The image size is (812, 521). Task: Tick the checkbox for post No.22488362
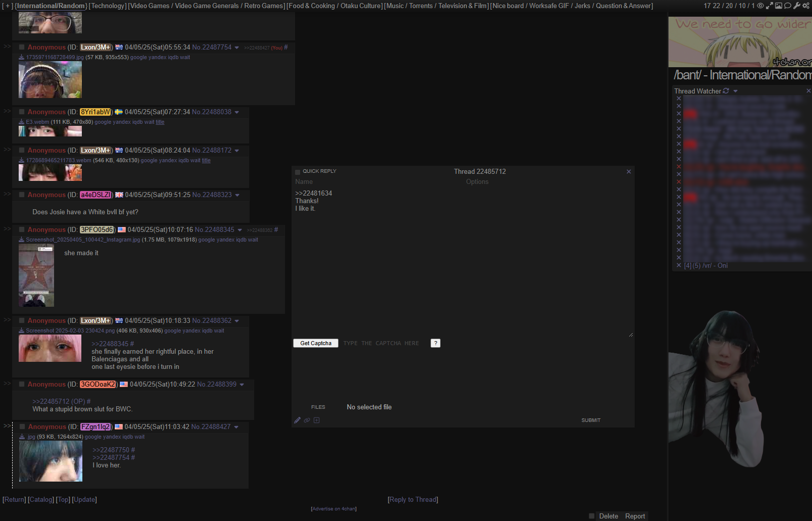22,320
